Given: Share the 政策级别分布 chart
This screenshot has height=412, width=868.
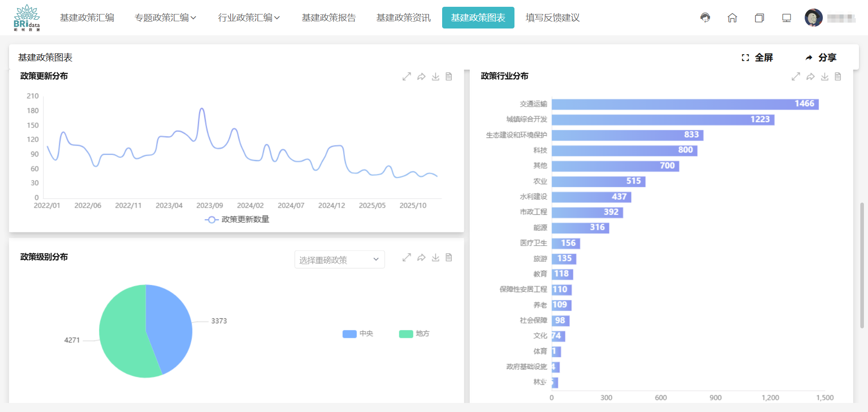Looking at the screenshot, I should (x=421, y=257).
